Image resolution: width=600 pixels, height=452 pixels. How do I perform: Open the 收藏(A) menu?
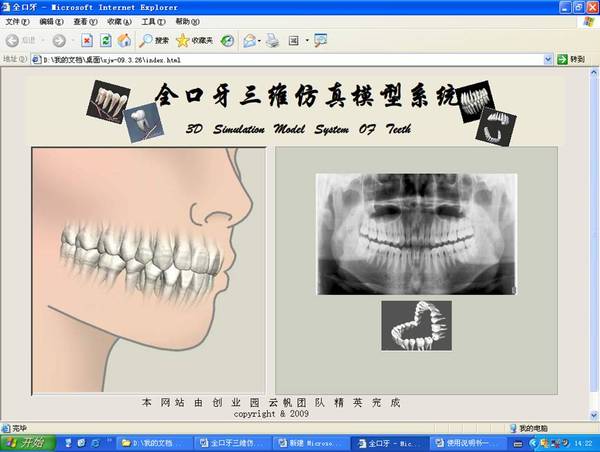pos(119,22)
